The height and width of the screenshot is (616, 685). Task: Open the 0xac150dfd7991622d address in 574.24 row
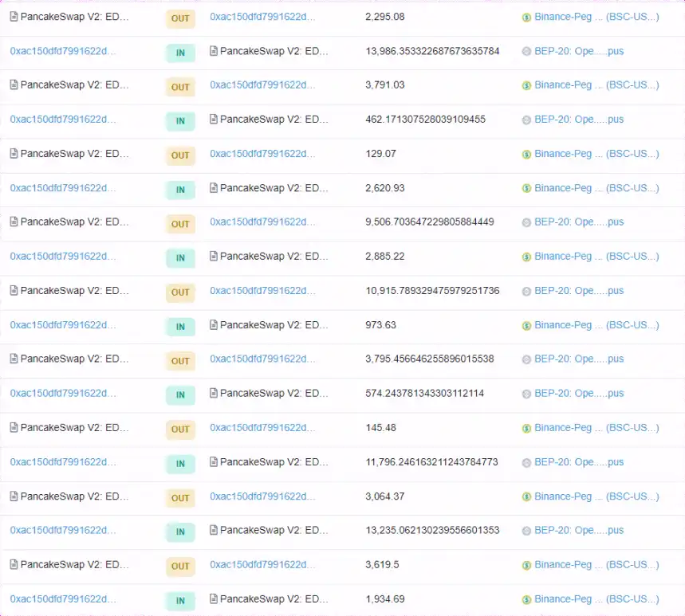coord(63,393)
